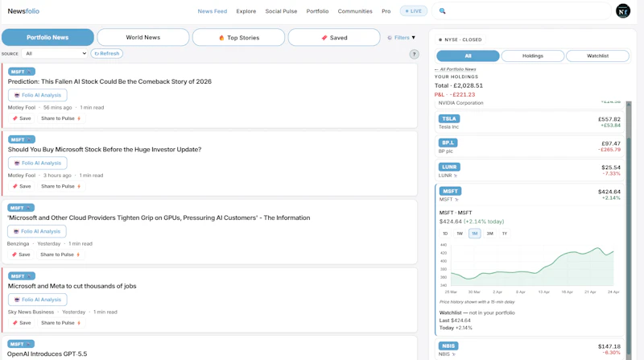Click MSFT tag on Cloud Providers GPUs article
The width and height of the screenshot is (644, 360).
tap(21, 208)
